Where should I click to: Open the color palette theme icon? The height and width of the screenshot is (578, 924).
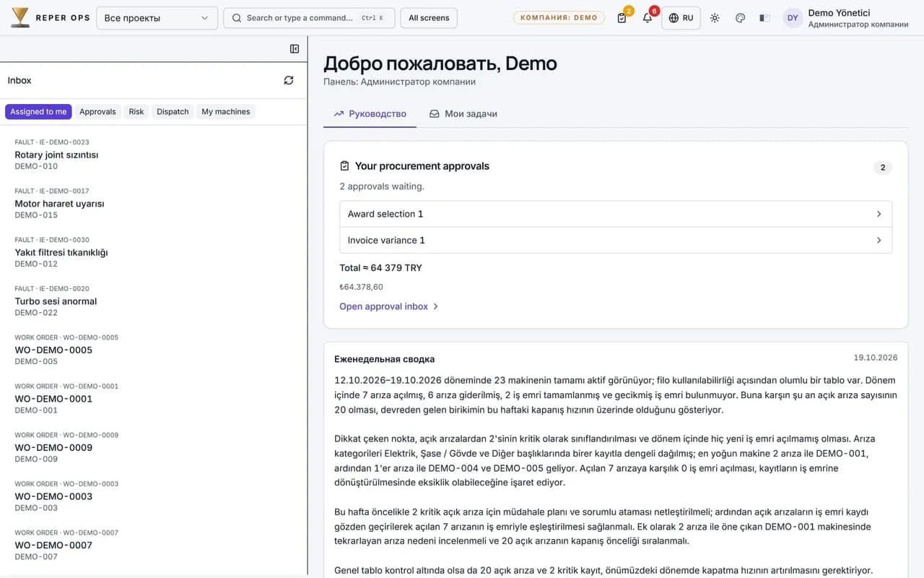pyautogui.click(x=740, y=18)
